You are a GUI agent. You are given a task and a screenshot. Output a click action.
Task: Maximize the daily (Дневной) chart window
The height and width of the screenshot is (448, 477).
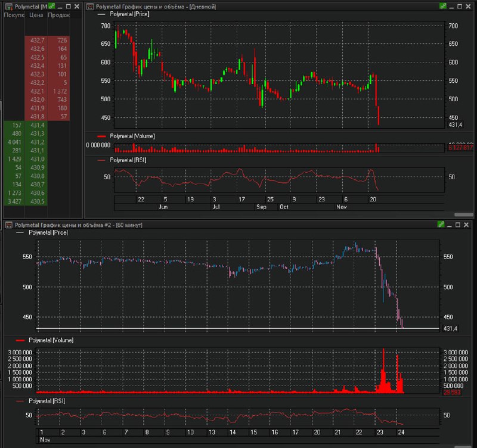pyautogui.click(x=460, y=7)
